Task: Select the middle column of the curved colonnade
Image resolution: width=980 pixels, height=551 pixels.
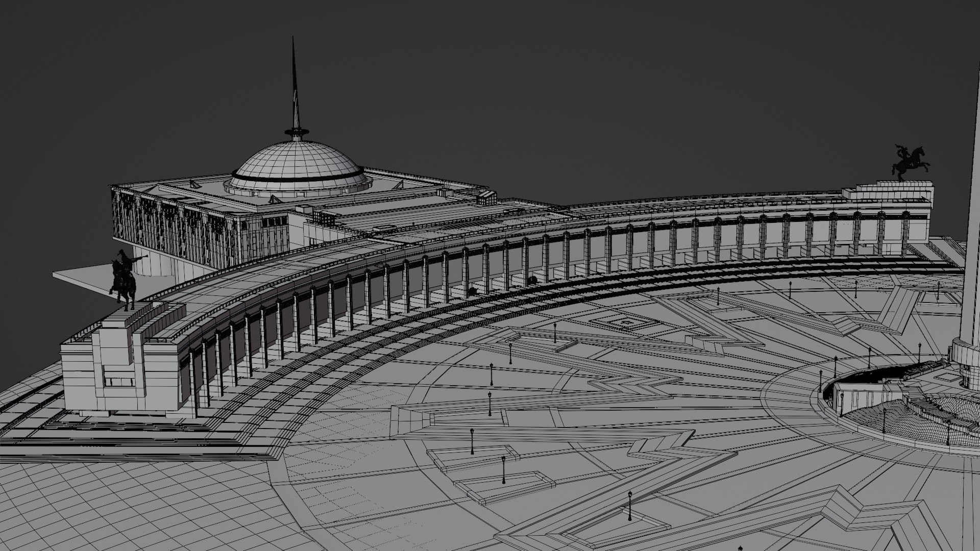Action: point(505,265)
